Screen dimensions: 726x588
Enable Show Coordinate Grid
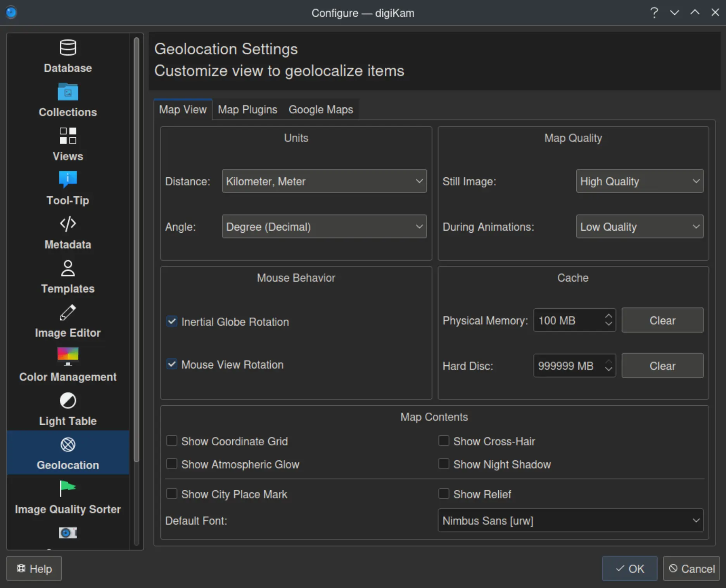click(x=172, y=441)
